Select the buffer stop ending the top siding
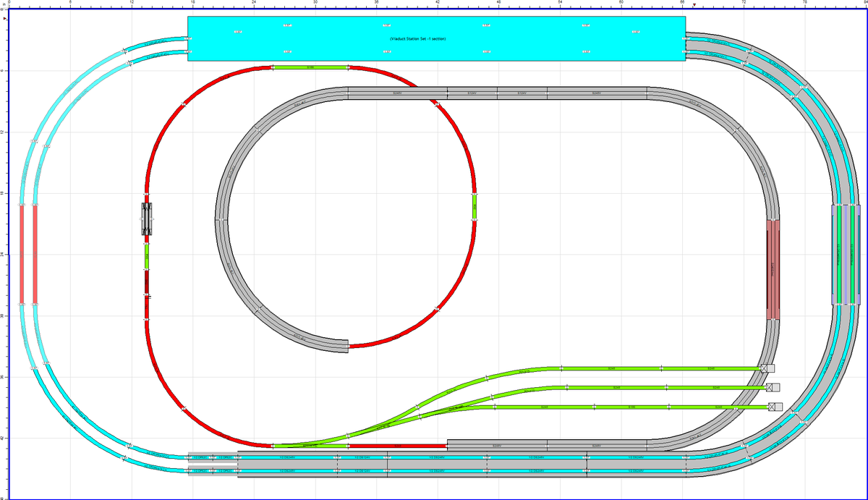Screen dimensions: 868x500 [767, 368]
